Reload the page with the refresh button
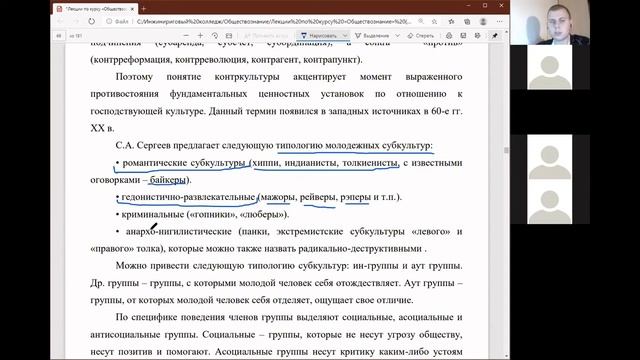 click(x=91, y=21)
